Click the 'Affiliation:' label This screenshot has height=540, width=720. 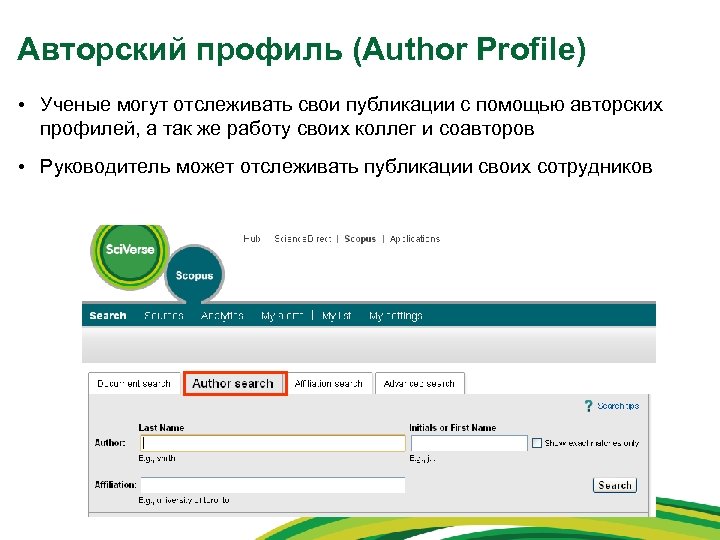[116, 484]
